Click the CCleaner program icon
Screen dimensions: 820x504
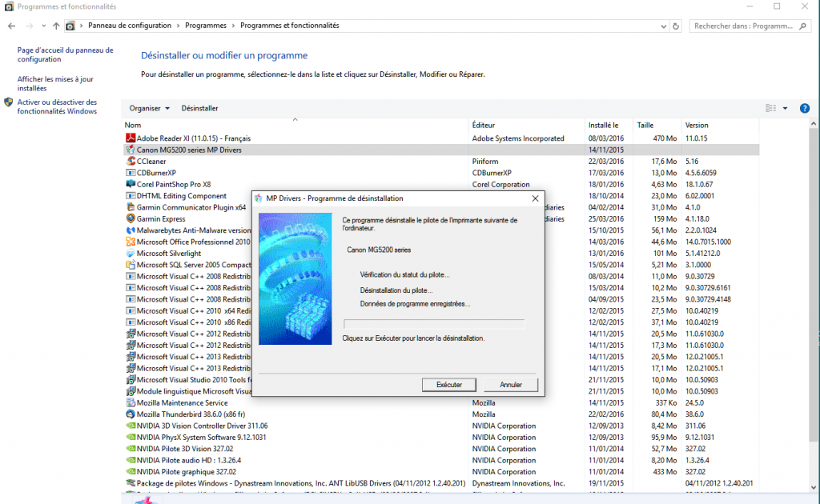[x=131, y=162]
